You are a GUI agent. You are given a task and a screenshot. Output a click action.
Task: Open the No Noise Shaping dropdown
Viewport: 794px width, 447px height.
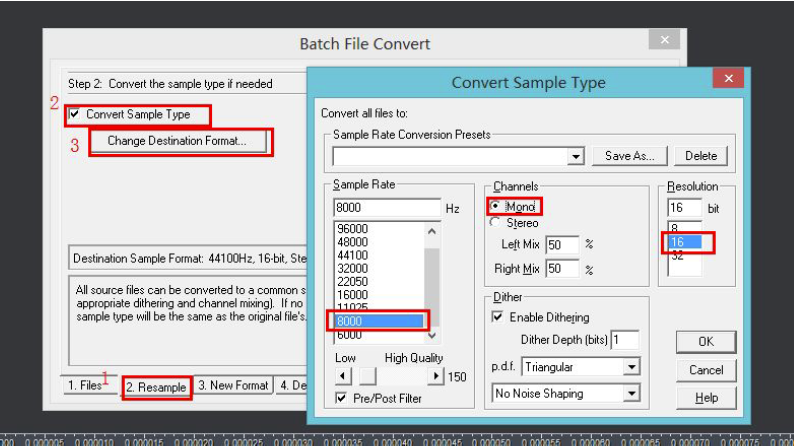(x=630, y=394)
